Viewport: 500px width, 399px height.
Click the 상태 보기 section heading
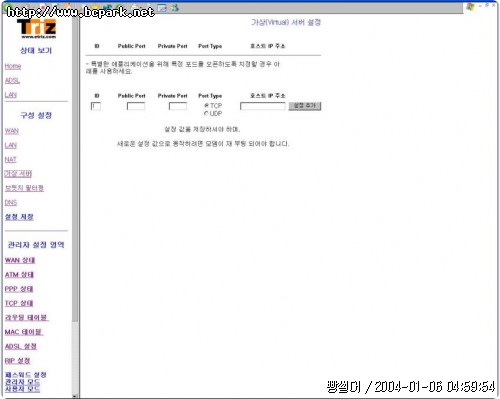(36, 50)
